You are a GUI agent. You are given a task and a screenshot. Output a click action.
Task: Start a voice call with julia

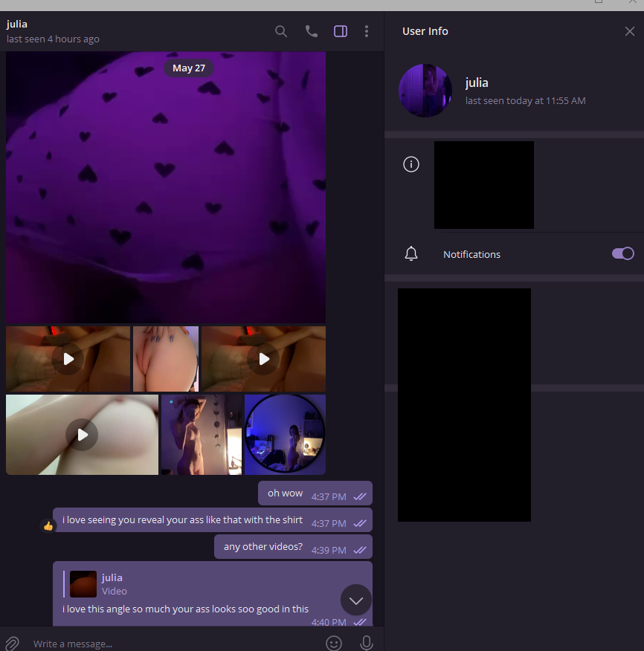(311, 31)
